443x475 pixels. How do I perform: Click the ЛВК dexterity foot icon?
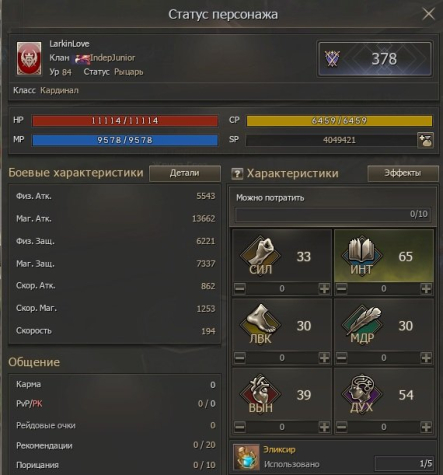coord(260,324)
